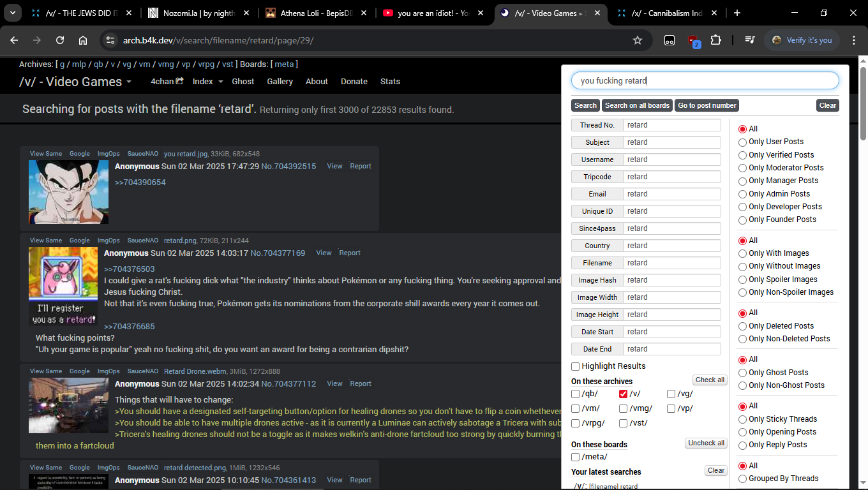868x490 pixels.
Task: Expand the /v/ - Video Games board dropdown
Action: (129, 82)
